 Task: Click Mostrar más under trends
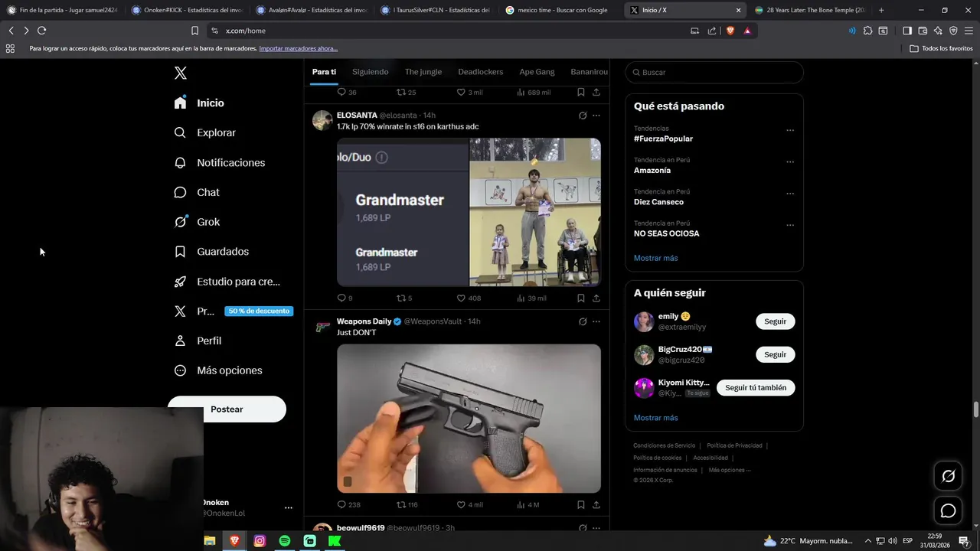coord(655,258)
